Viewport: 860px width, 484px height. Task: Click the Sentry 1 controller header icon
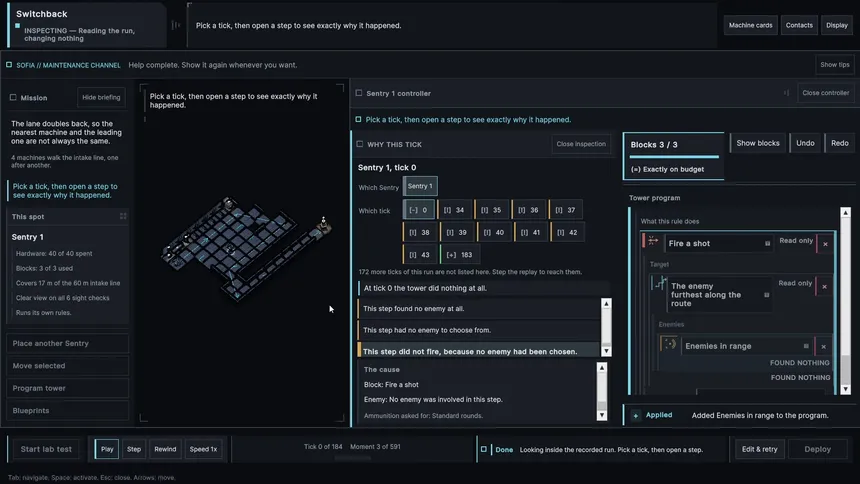pyautogui.click(x=359, y=93)
